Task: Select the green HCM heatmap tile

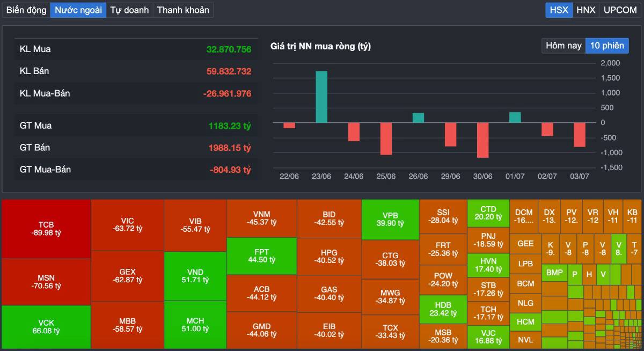Action: 525,322
